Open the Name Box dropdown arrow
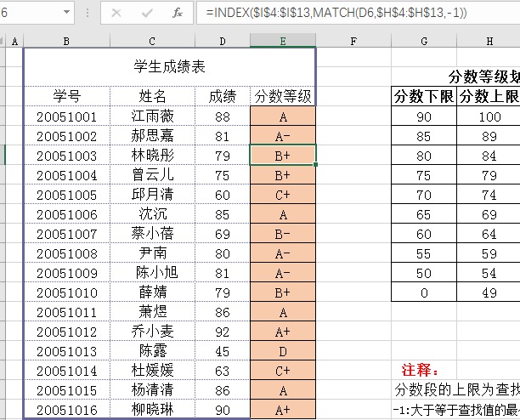520x420 pixels. tap(66, 12)
